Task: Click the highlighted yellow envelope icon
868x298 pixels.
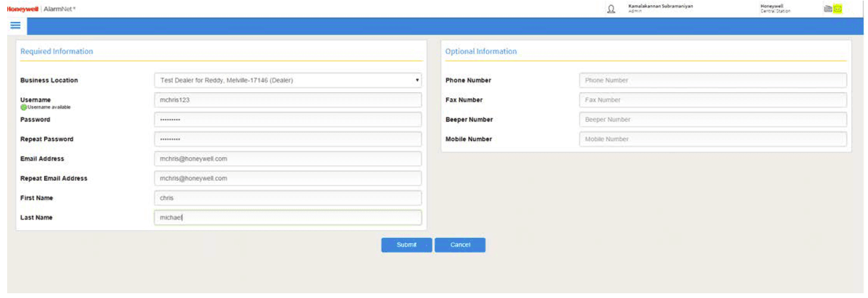Action: (838, 9)
